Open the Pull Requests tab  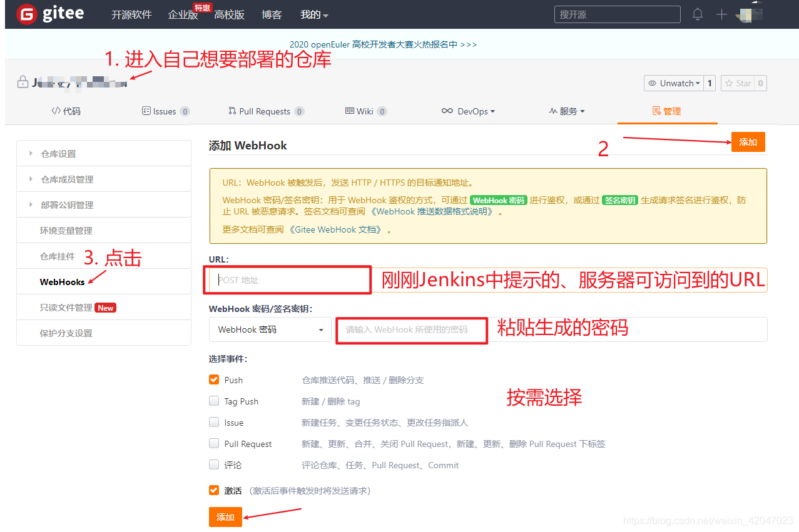[x=267, y=111]
